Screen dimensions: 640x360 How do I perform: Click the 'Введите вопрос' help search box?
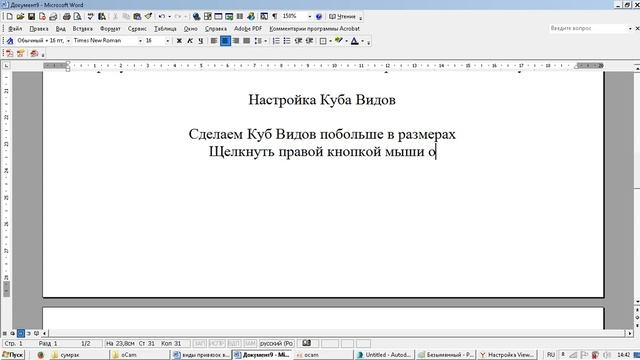pos(588,29)
